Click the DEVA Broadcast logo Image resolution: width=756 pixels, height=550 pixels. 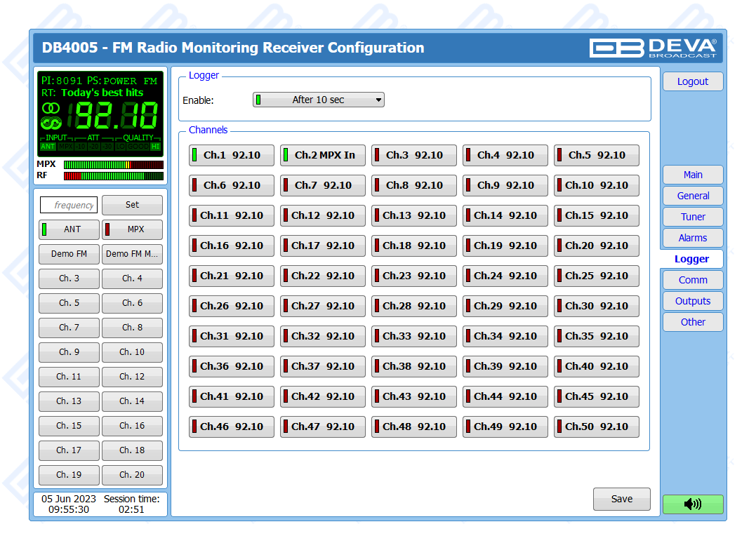click(x=653, y=48)
